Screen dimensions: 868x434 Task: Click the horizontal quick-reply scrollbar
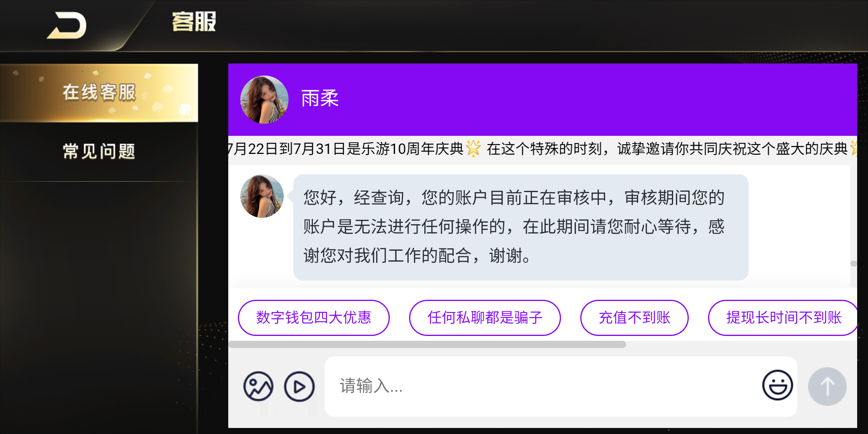point(427,344)
